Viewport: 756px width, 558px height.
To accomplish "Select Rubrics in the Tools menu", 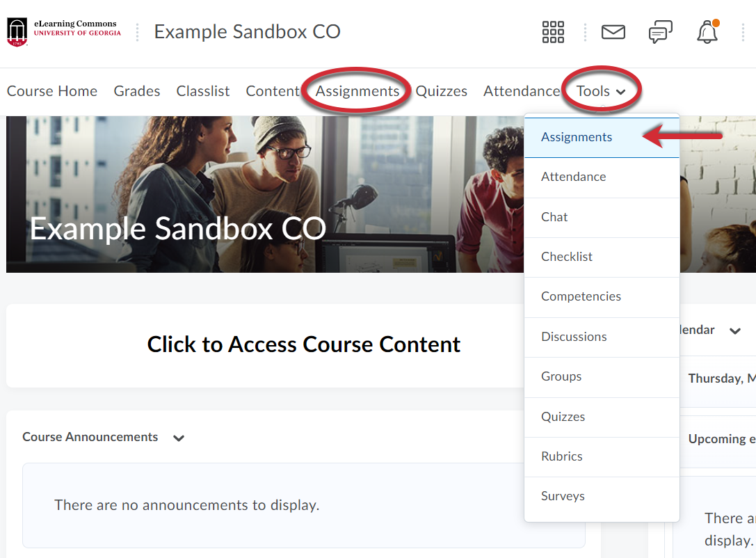I will click(x=561, y=456).
